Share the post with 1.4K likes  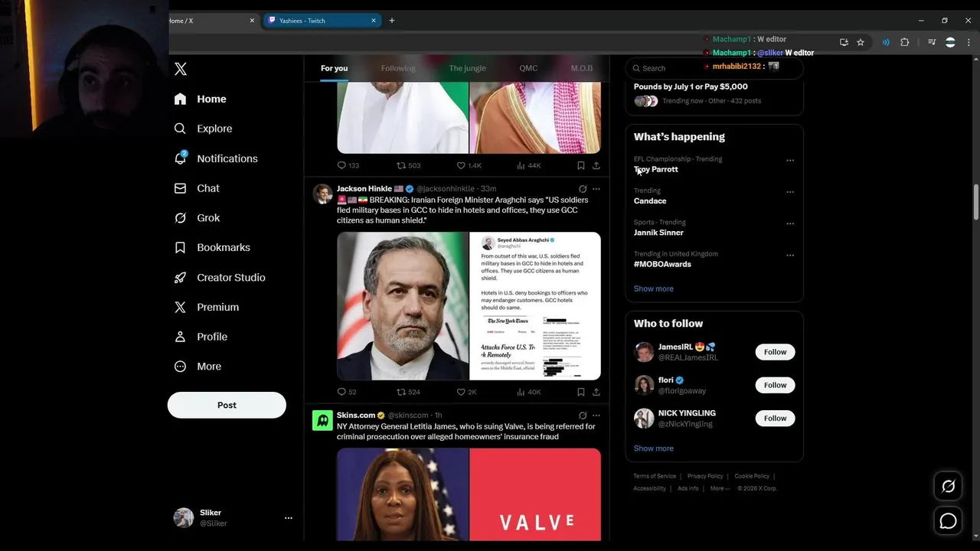596,165
